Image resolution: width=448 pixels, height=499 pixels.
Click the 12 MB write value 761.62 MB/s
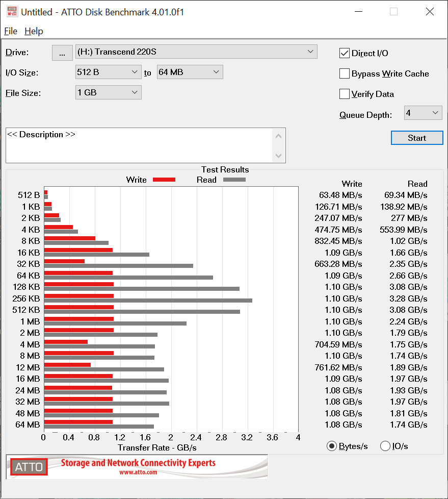[338, 367]
